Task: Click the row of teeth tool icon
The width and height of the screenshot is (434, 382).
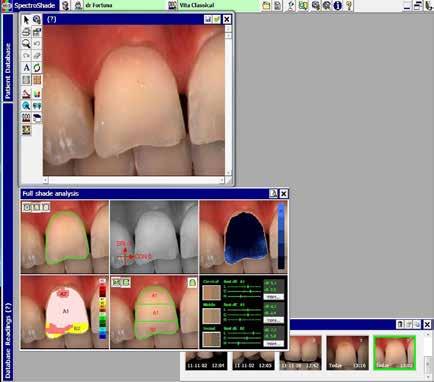Action: 26,117
